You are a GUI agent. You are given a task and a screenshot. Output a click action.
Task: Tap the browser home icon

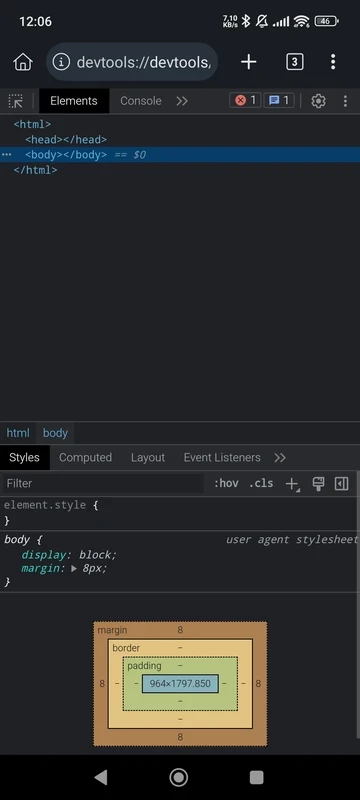[23, 62]
